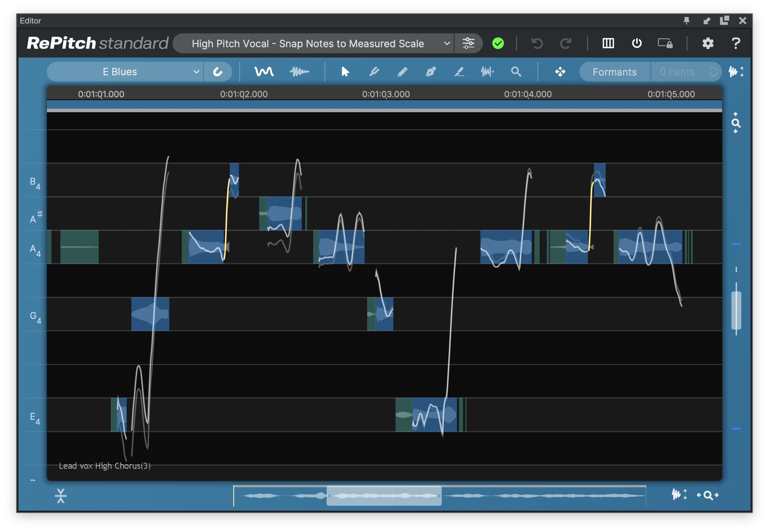
Task: Select the pen nib tool
Action: point(431,72)
